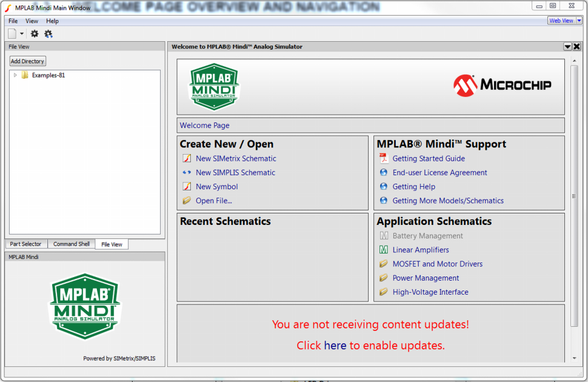Click the End-user License Agreement globe icon
This screenshot has width=588, height=382.
tap(383, 172)
